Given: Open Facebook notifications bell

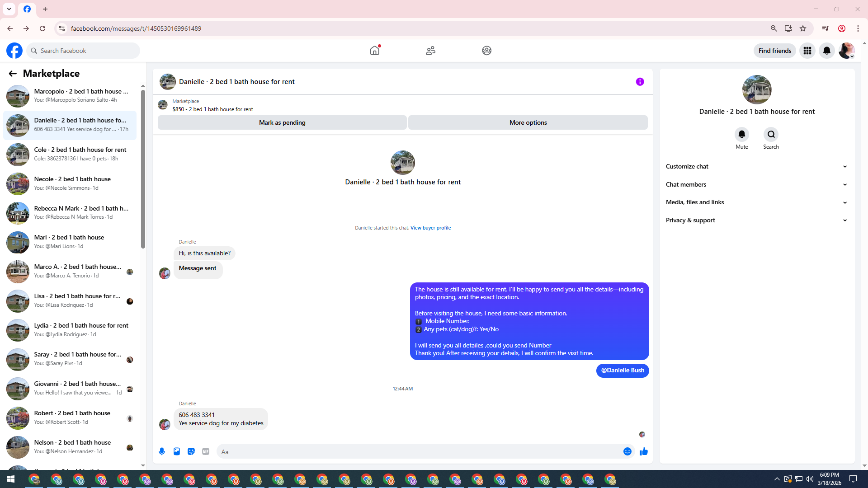Looking at the screenshot, I should coord(827,51).
